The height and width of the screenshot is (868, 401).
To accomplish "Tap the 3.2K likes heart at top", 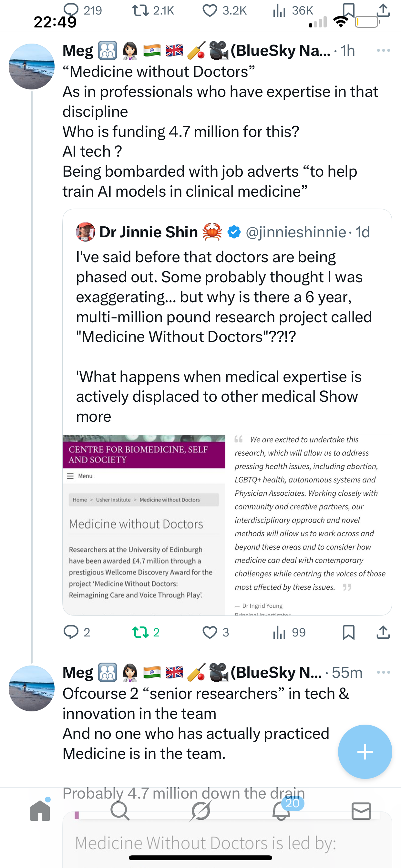I will pos(210,10).
